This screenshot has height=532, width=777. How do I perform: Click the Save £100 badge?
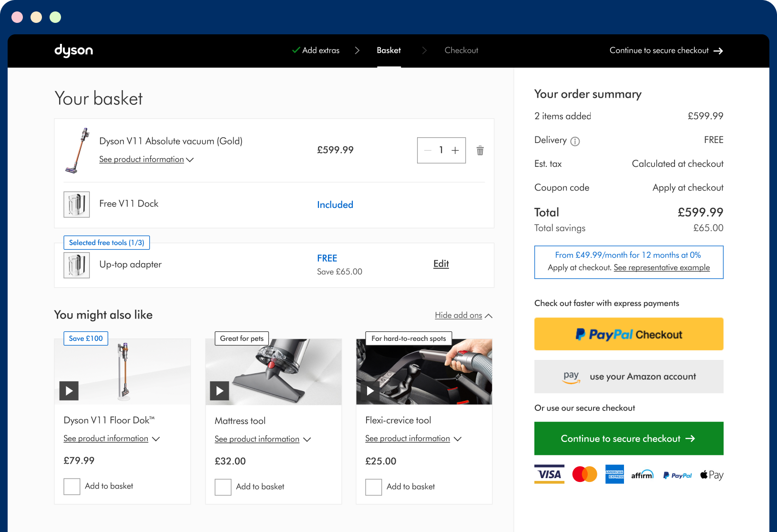pyautogui.click(x=86, y=338)
